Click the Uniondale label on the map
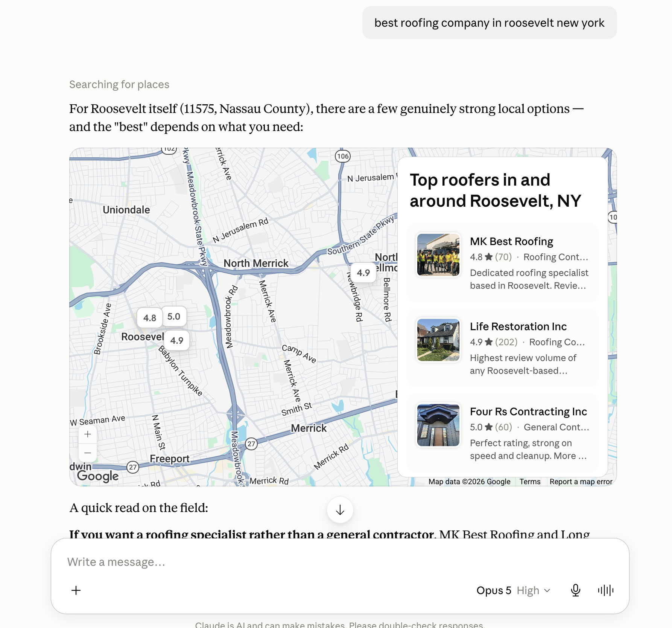 (126, 210)
